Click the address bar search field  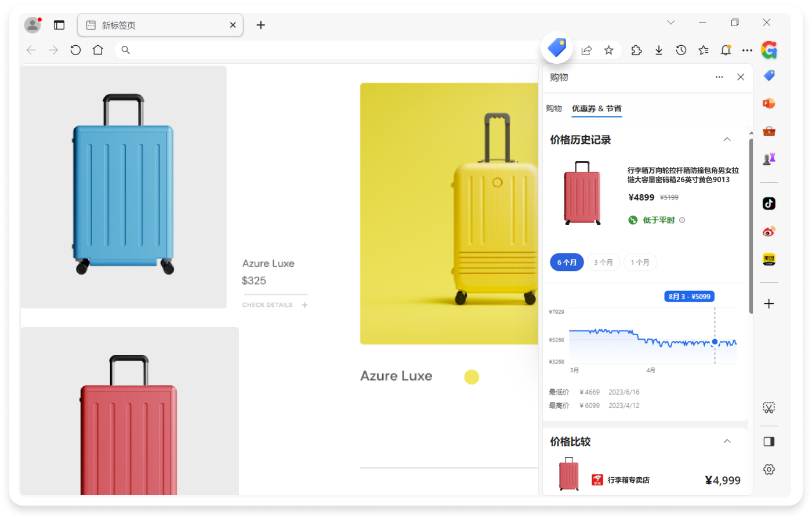pyautogui.click(x=325, y=50)
